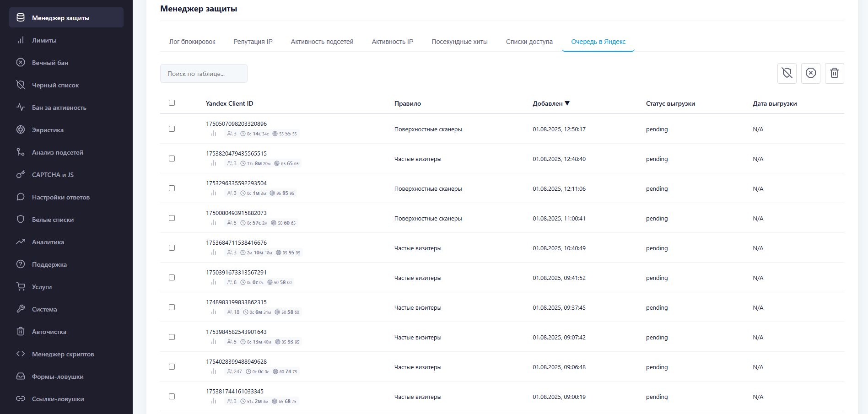Switch to the Лог блокировок tab
868x414 pixels.
pos(192,42)
